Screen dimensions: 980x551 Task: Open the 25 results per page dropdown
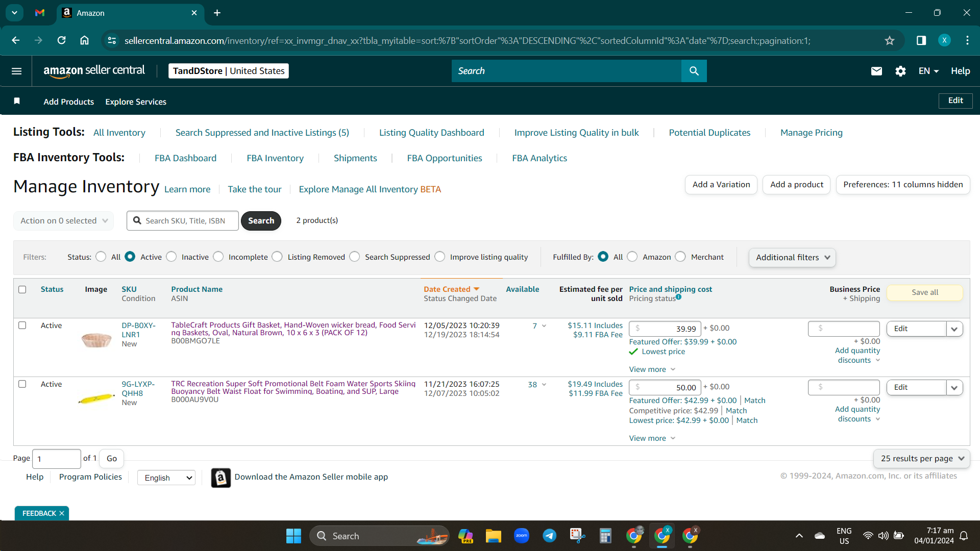pos(922,458)
